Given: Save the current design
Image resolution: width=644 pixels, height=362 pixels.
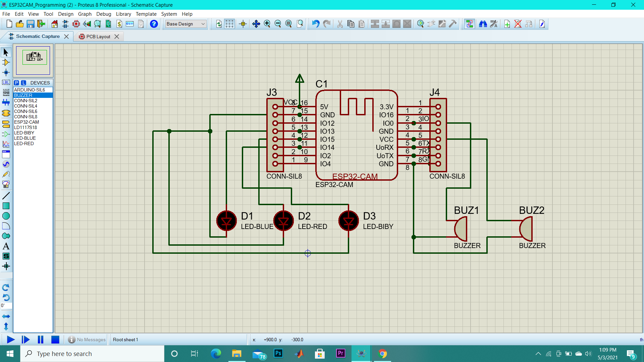Looking at the screenshot, I should tap(31, 24).
